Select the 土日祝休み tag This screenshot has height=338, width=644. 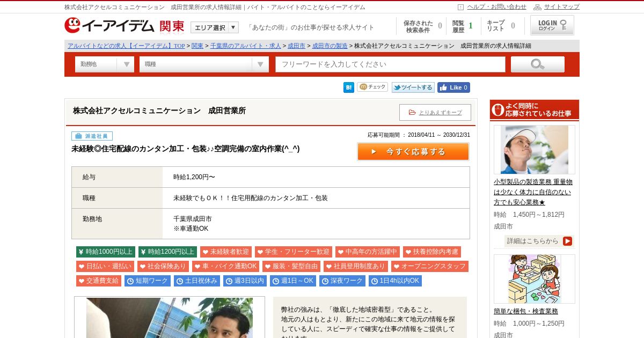[x=197, y=281]
